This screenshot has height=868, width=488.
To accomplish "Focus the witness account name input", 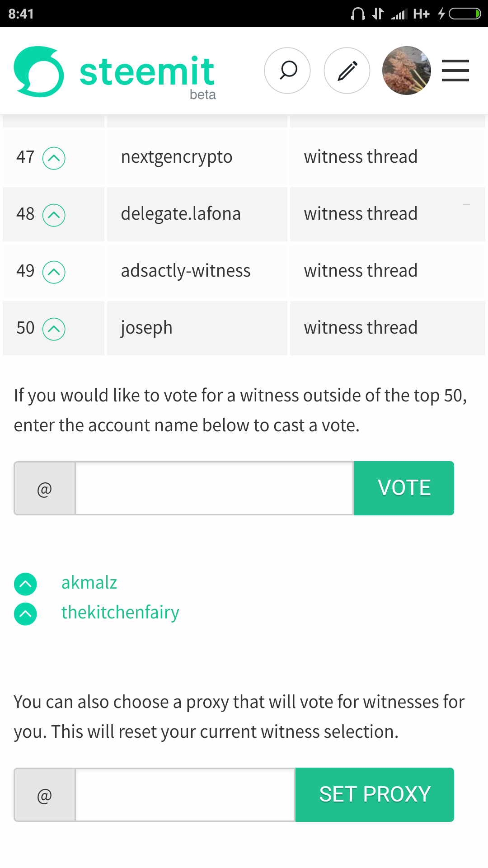I will pyautogui.click(x=214, y=488).
